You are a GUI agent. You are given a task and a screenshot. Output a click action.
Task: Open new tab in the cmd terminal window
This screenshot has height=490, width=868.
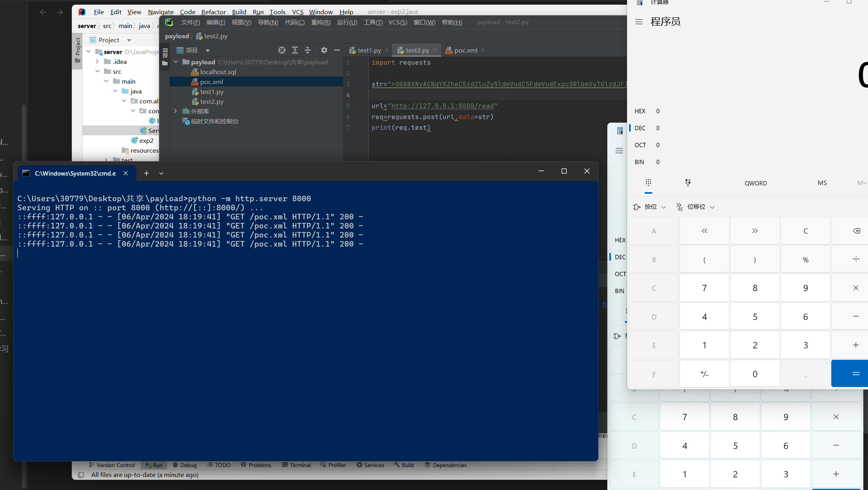pos(147,173)
